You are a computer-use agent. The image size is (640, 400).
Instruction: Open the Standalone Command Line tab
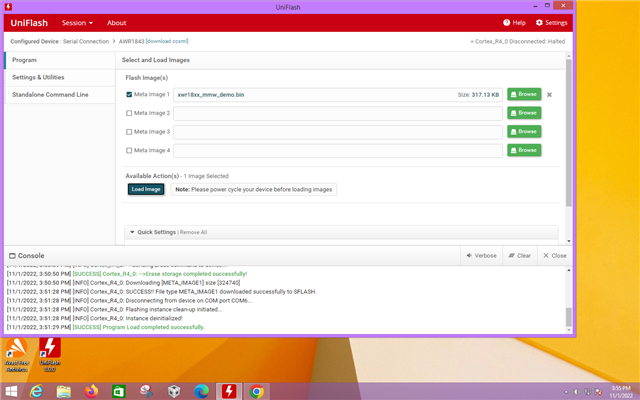point(60,94)
